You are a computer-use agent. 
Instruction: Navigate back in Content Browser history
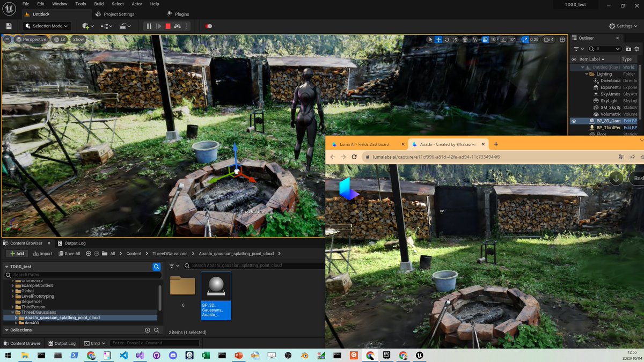tap(88, 254)
